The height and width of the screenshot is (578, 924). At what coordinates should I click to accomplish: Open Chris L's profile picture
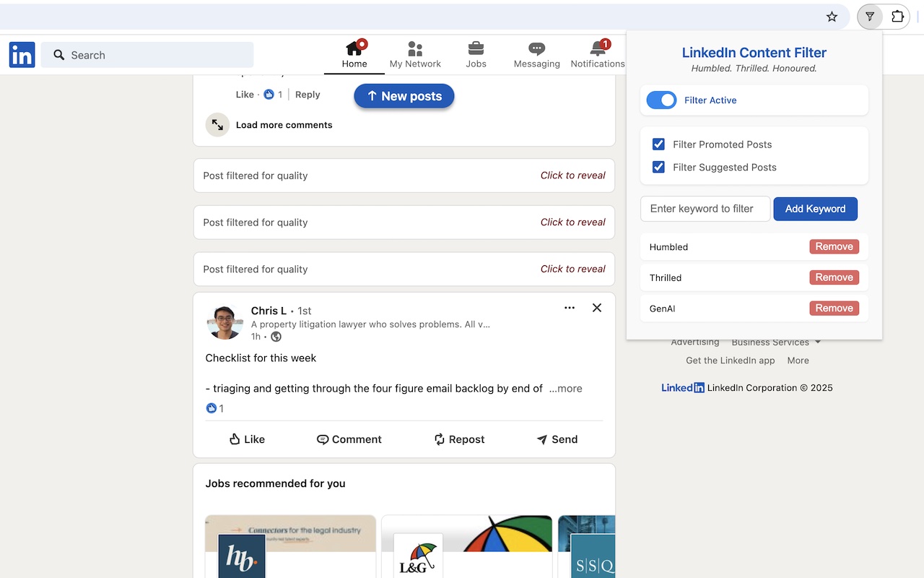coord(225,322)
